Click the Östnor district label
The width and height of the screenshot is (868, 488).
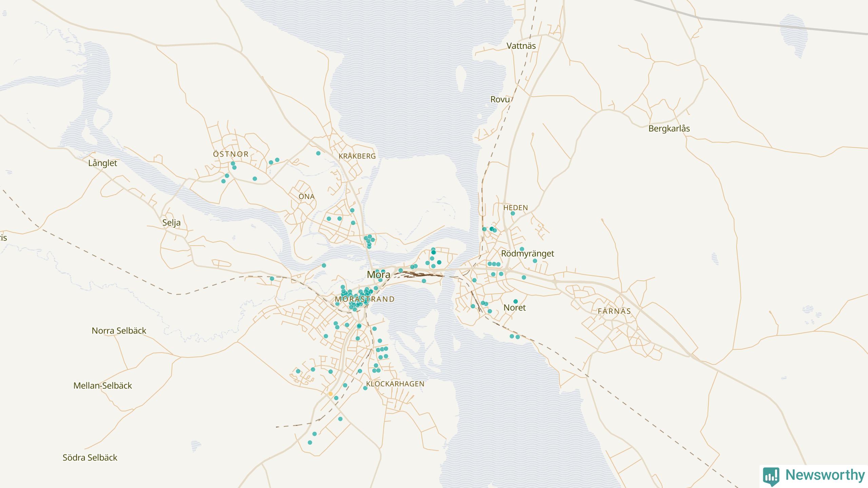coord(231,154)
